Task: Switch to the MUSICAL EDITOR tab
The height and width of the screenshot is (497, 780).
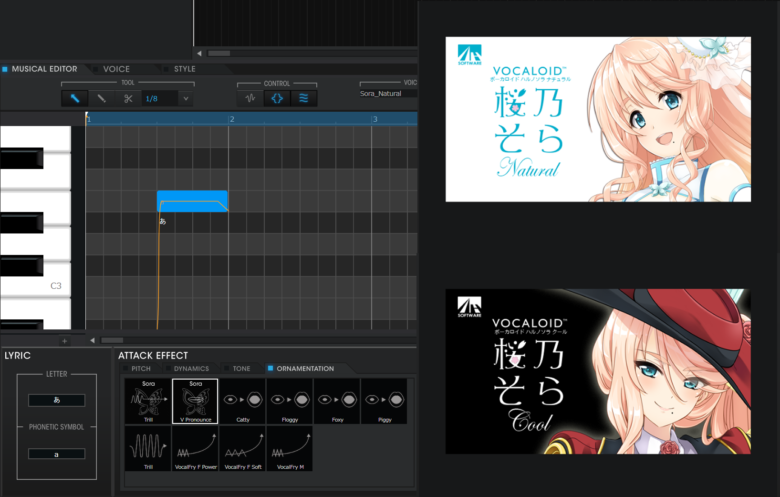Action: coord(44,69)
